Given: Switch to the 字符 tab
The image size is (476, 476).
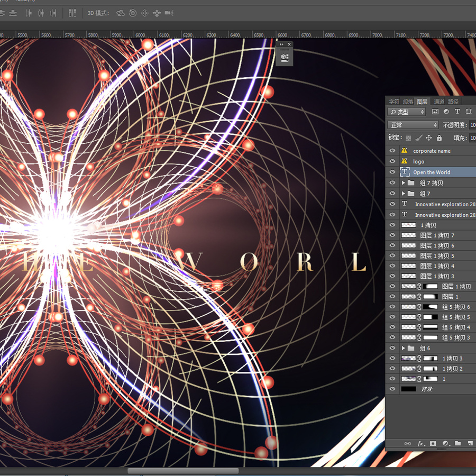Looking at the screenshot, I should [394, 102].
